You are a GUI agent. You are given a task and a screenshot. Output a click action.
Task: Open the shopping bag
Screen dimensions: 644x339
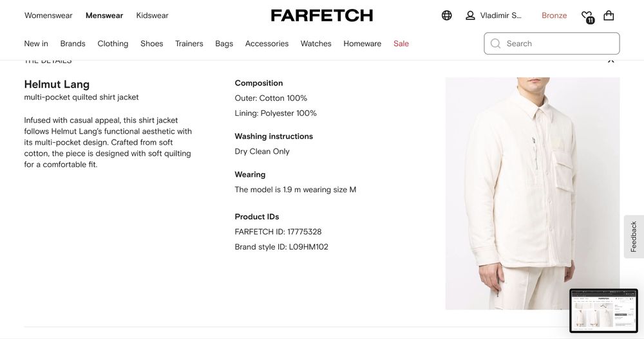tap(609, 15)
